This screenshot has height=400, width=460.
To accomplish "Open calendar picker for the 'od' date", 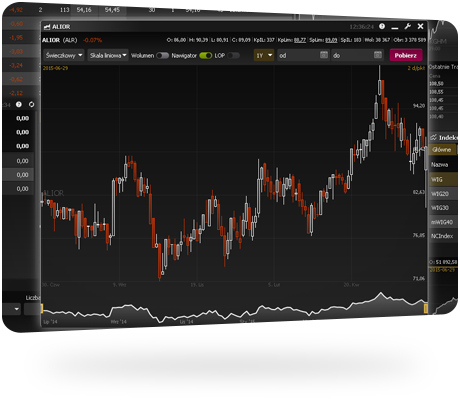I will coord(324,55).
